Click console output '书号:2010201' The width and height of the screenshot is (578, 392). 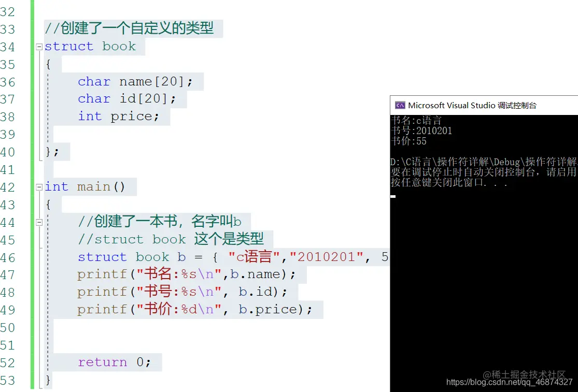(421, 130)
